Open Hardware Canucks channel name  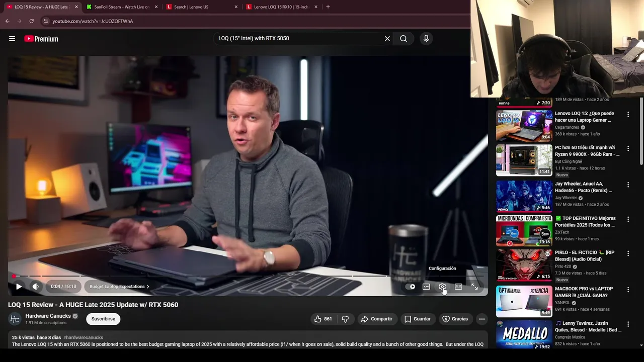48,316
